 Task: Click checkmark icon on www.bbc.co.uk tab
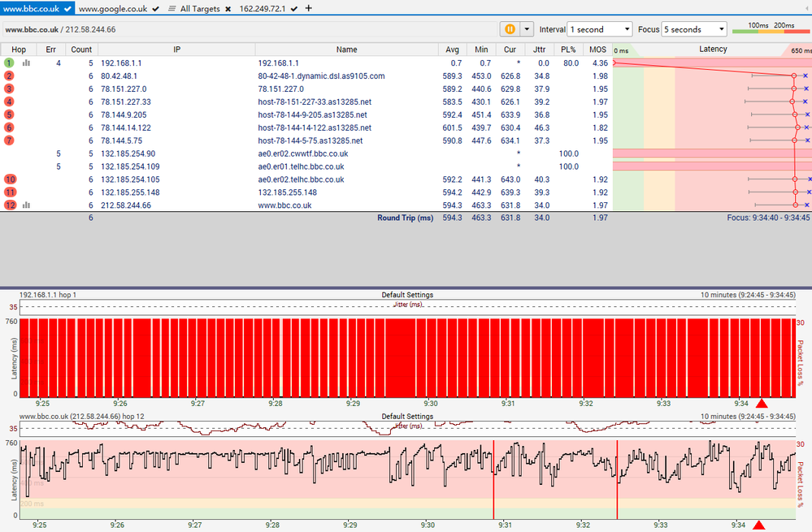click(67, 8)
